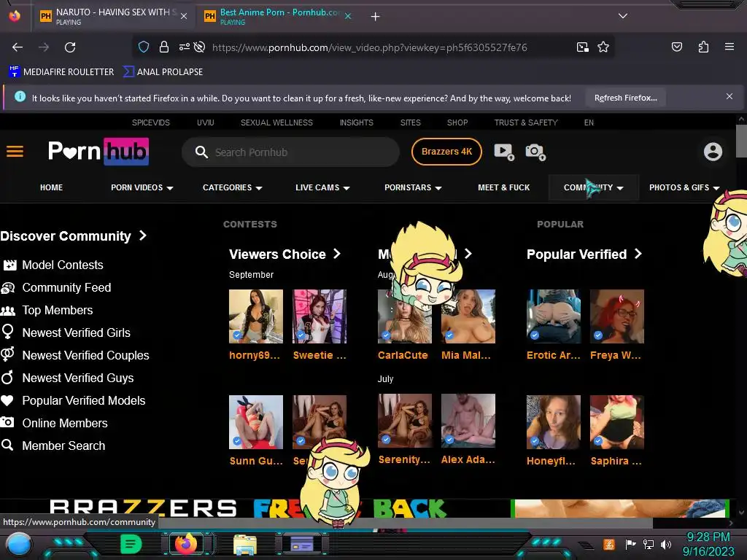The image size is (747, 560).
Task: Open the TRUST & SAFETY top link
Action: (526, 122)
